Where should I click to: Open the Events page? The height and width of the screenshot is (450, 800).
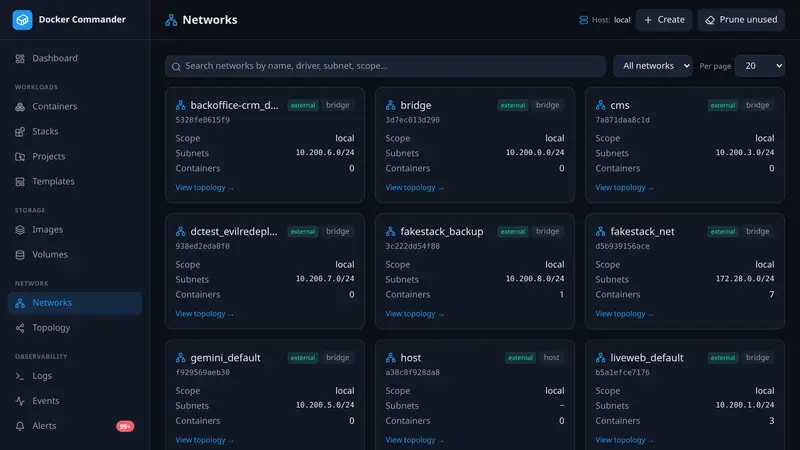coord(74,401)
